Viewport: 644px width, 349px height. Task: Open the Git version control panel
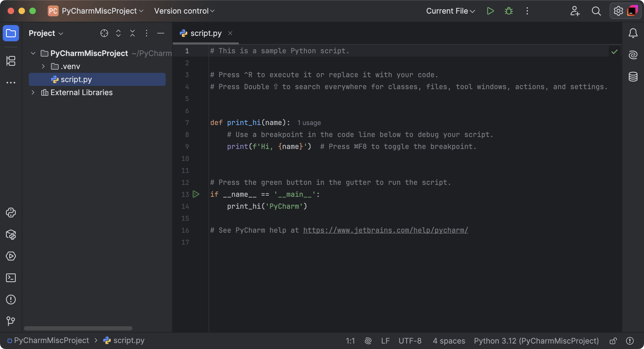(11, 321)
